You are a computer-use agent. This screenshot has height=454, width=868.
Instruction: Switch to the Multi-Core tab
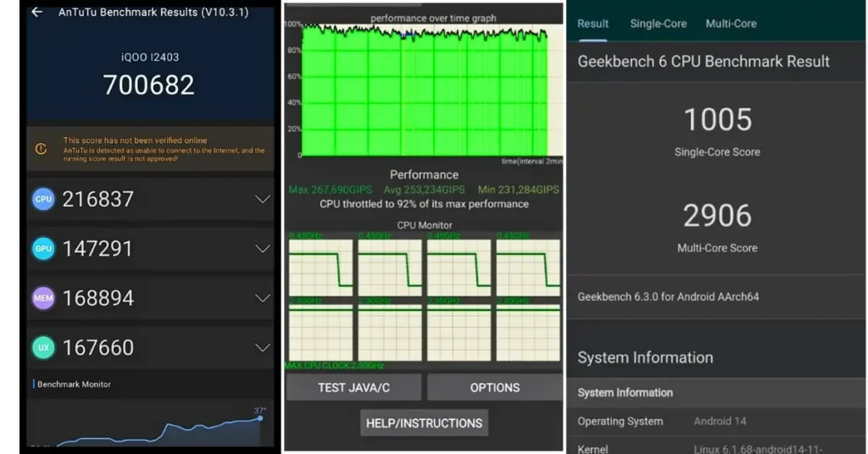tap(731, 24)
